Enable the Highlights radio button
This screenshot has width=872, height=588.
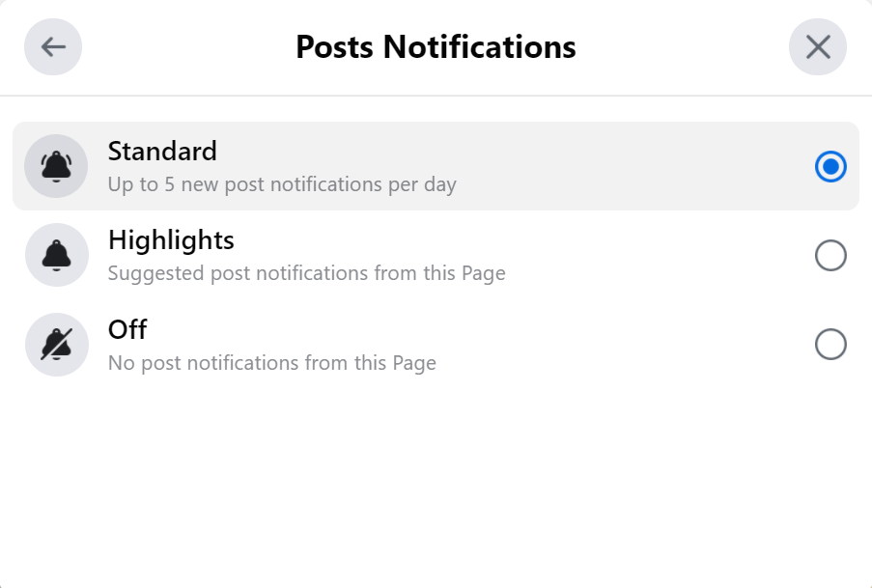830,255
